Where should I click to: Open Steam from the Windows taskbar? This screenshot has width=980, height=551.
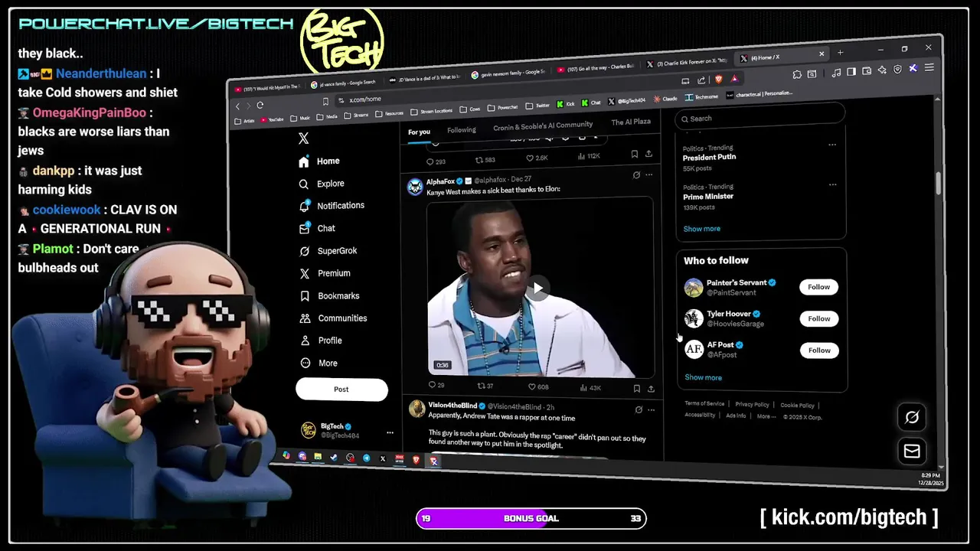pyautogui.click(x=334, y=458)
